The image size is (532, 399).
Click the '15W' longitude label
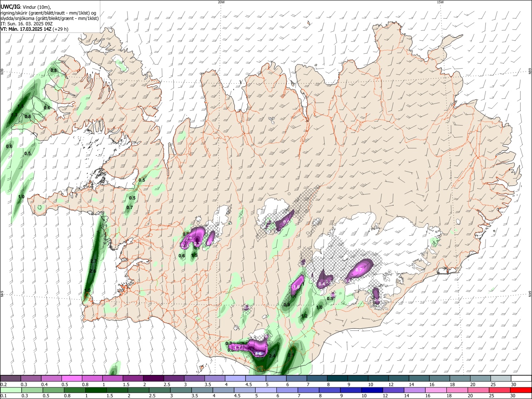coord(440,2)
